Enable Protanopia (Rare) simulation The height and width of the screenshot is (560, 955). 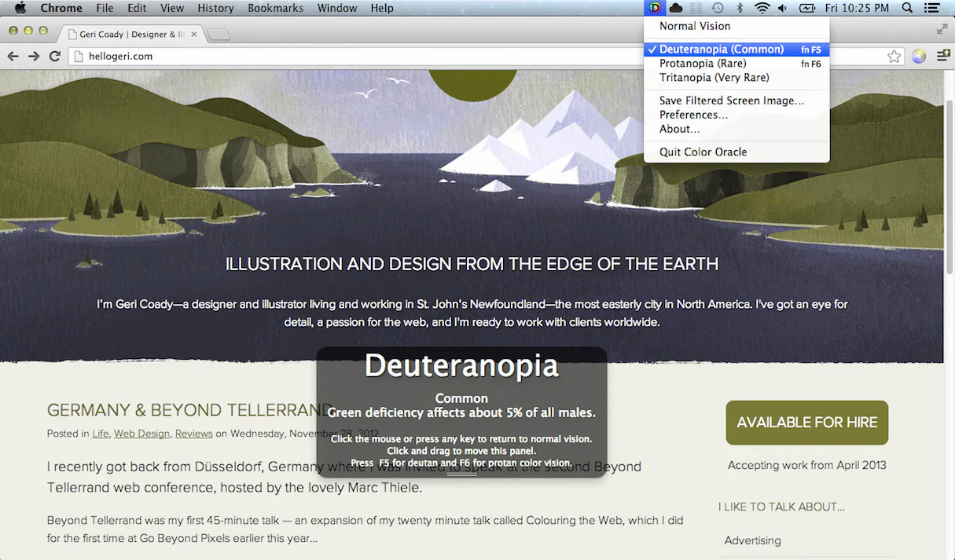coord(702,63)
